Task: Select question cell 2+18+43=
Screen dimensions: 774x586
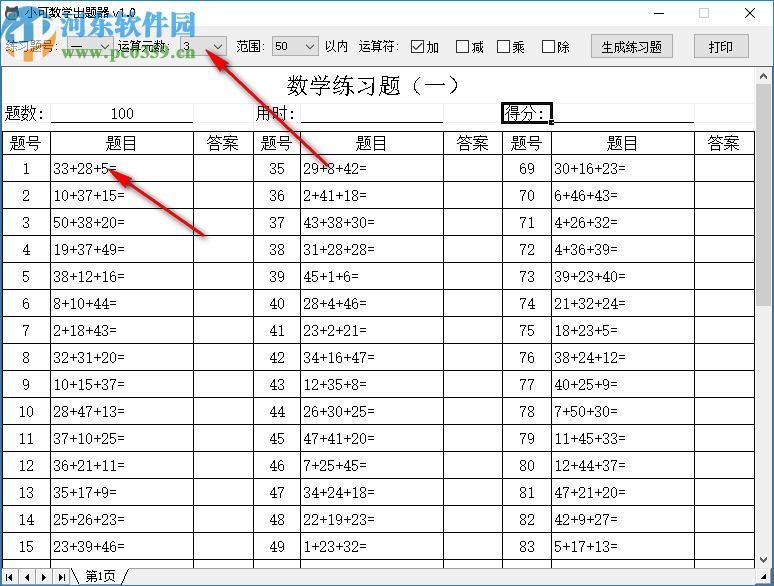Action: [122, 330]
